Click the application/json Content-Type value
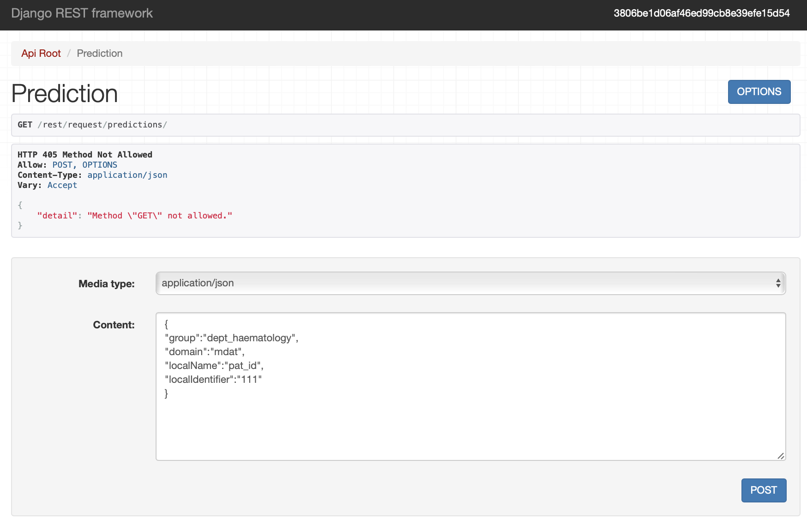This screenshot has height=532, width=807. point(127,175)
